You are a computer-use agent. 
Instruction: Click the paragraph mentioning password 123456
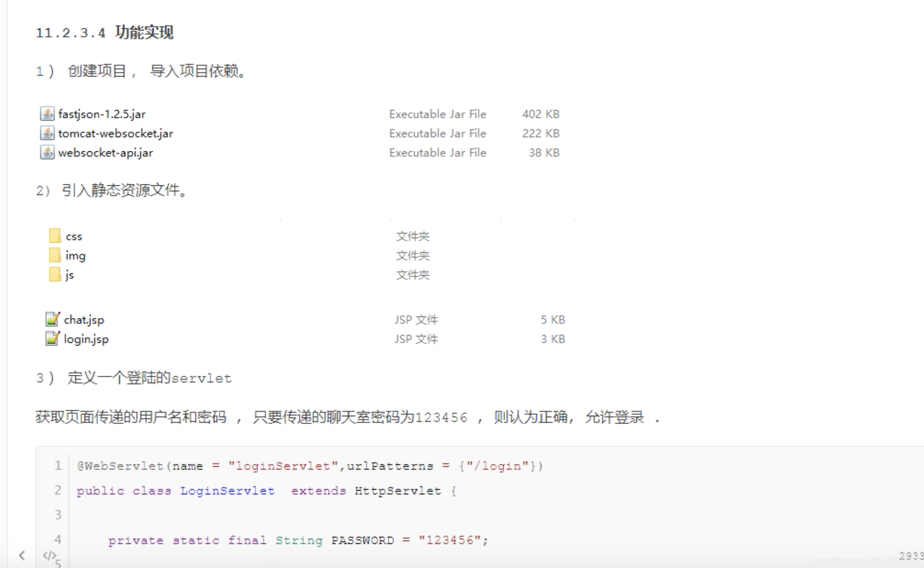(348, 418)
